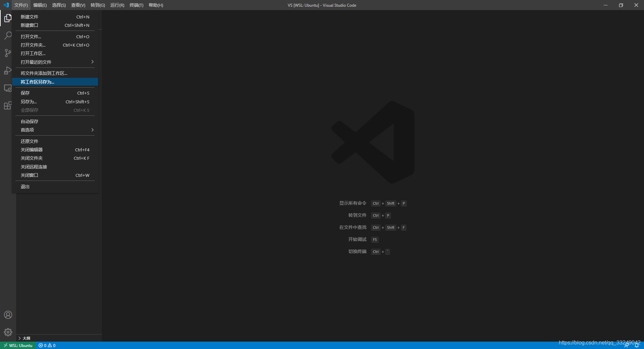This screenshot has height=349, width=644.
Task: Open the 帮助(H) menu
Action: (156, 5)
